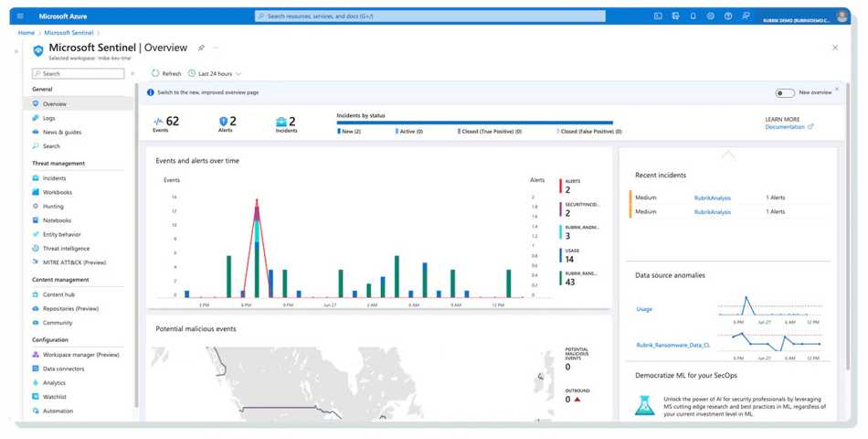Viewport: 868px width, 439px height.
Task: Click the Home breadcrumb link
Action: click(x=26, y=33)
